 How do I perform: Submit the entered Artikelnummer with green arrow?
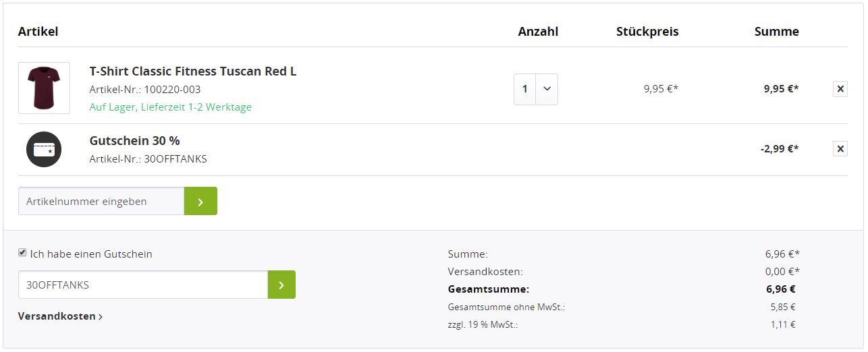click(200, 201)
